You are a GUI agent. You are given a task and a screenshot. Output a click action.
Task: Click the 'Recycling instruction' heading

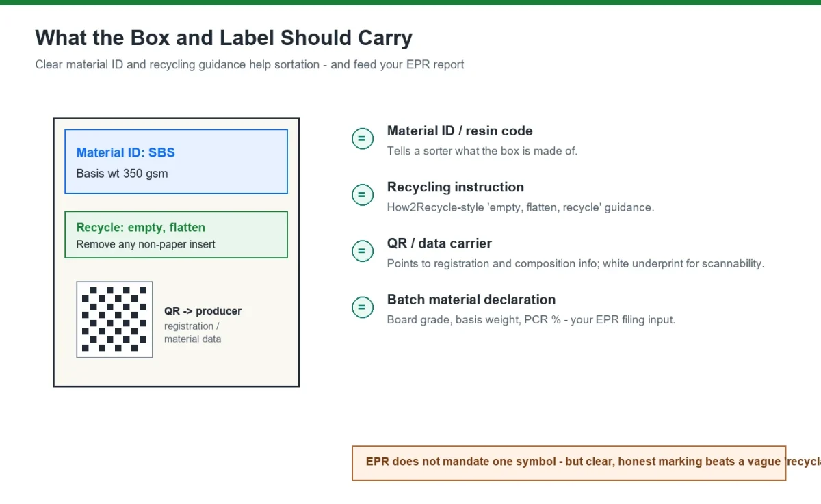tap(456, 187)
